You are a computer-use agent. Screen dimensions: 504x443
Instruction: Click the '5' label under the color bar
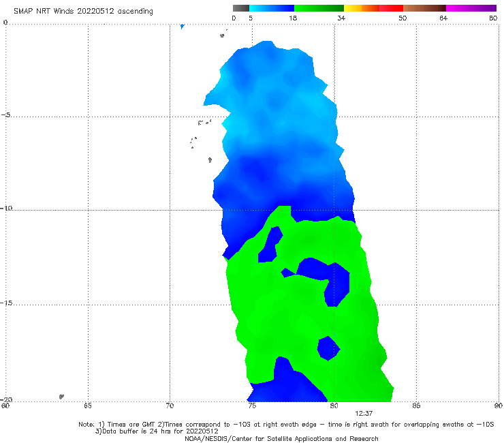coord(251,18)
